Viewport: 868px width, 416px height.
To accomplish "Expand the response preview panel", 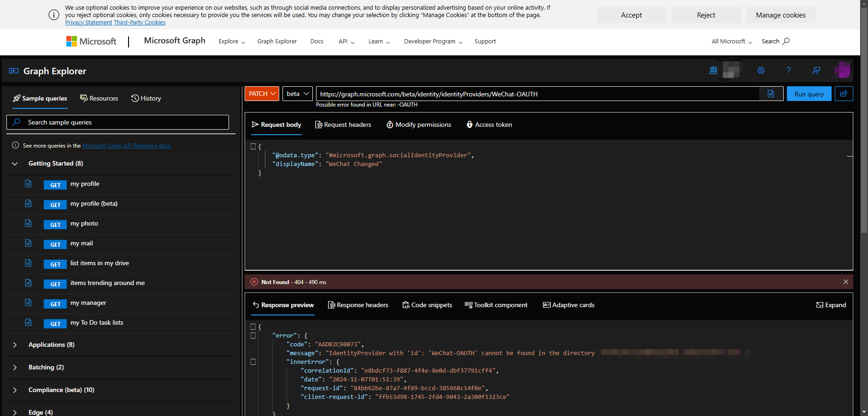I will click(x=831, y=305).
